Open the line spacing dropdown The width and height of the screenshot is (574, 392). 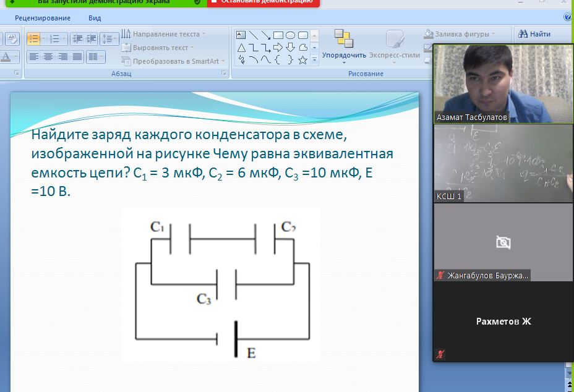(x=109, y=38)
